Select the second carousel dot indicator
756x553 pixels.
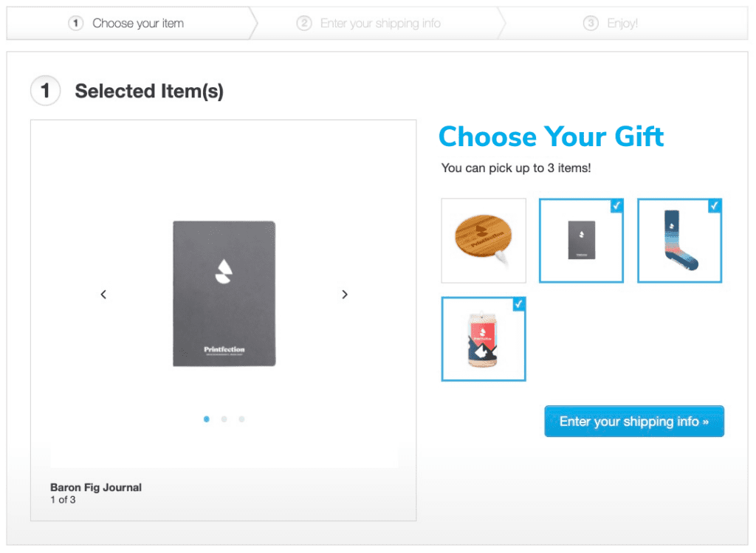pyautogui.click(x=224, y=419)
